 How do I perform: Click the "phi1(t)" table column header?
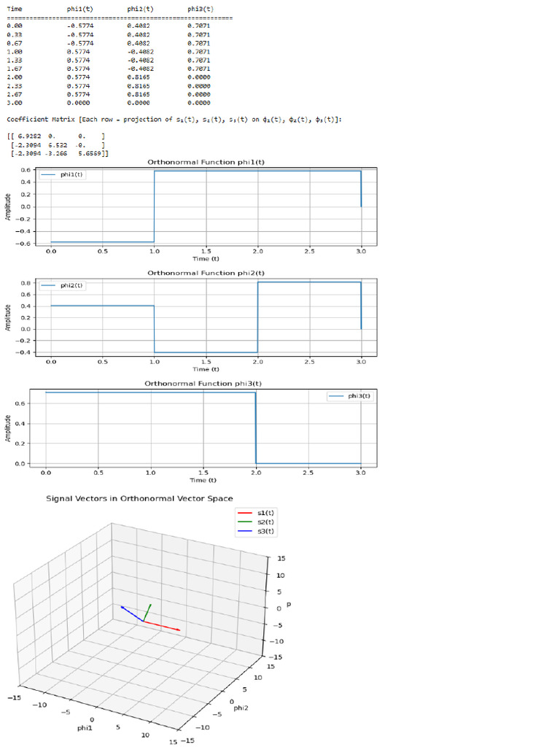click(x=80, y=9)
